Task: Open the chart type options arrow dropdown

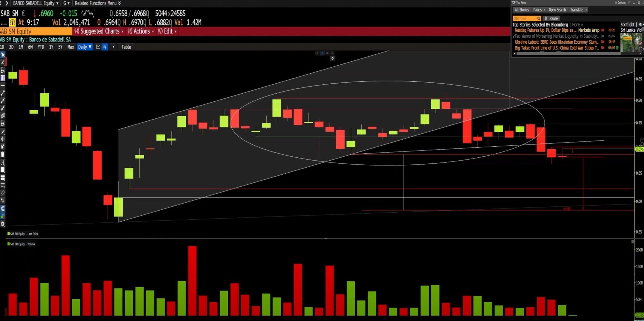Action: [113, 47]
